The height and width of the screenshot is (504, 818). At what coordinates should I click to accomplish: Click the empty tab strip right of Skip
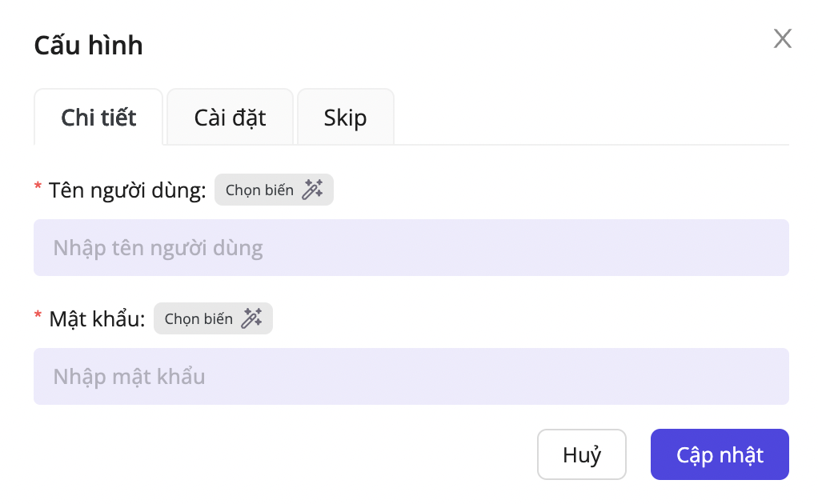pyautogui.click(x=592, y=120)
